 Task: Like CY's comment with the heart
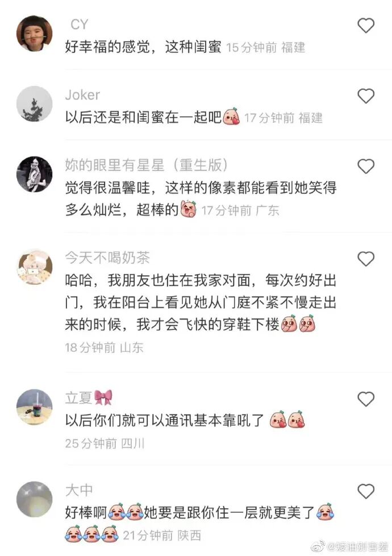[x=366, y=26]
